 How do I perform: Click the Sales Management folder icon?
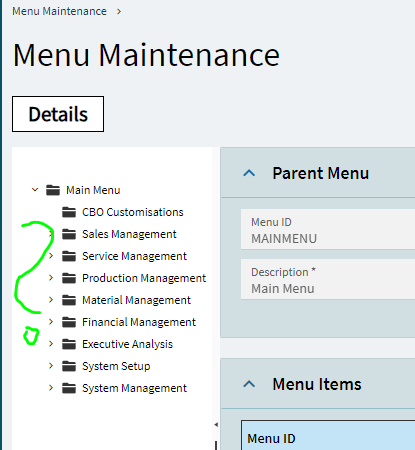pyautogui.click(x=69, y=234)
